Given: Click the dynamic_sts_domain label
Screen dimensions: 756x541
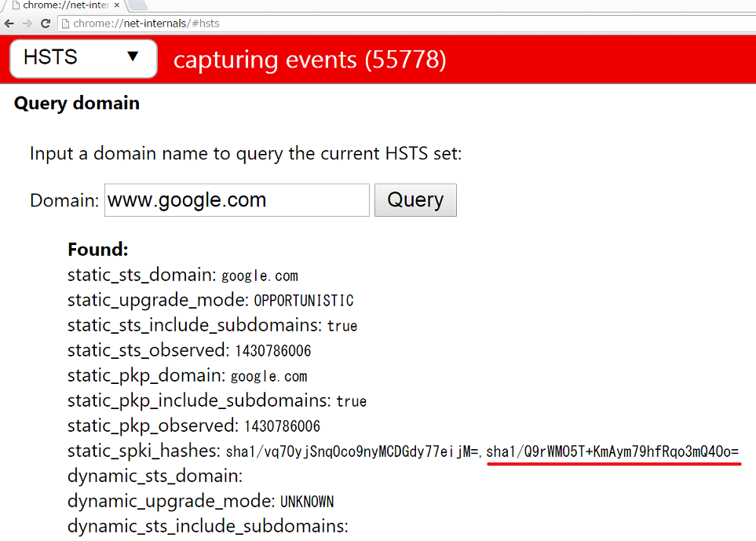Looking at the screenshot, I should tap(155, 477).
